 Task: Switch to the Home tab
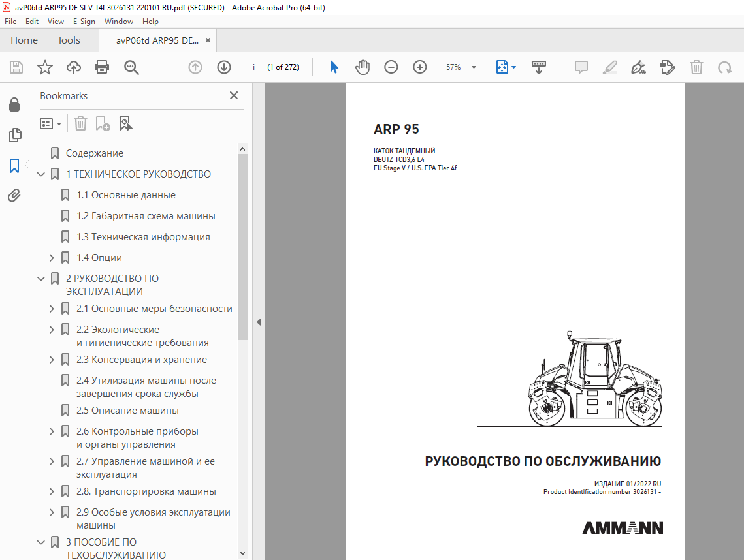(x=24, y=40)
